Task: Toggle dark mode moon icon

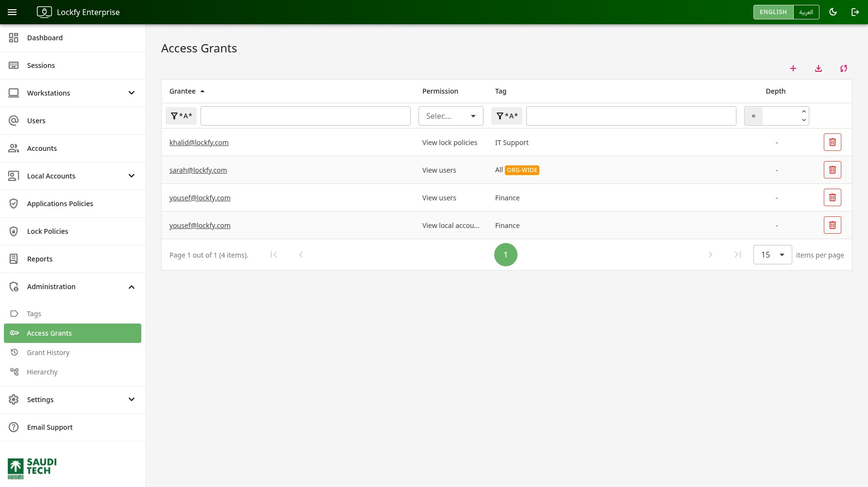Action: [x=833, y=12]
